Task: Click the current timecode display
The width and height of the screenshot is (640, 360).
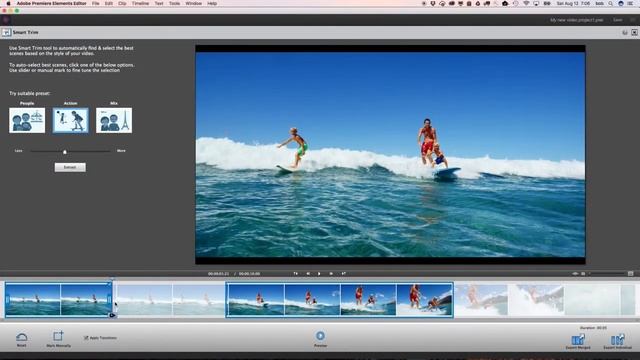Action: 218,273
